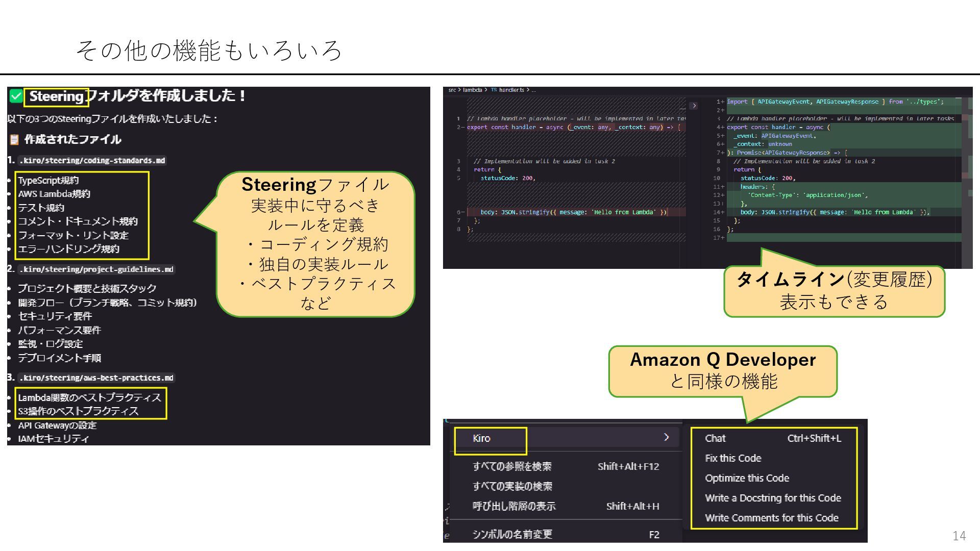980x551 pixels.
Task: Click 監視・ログ設定 list item
Action: [x=50, y=344]
